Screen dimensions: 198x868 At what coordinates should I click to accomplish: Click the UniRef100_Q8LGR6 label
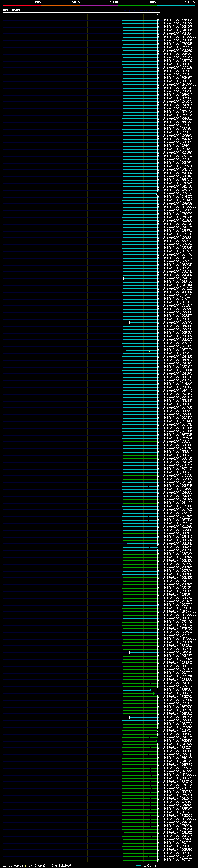pyautogui.click(x=178, y=778)
